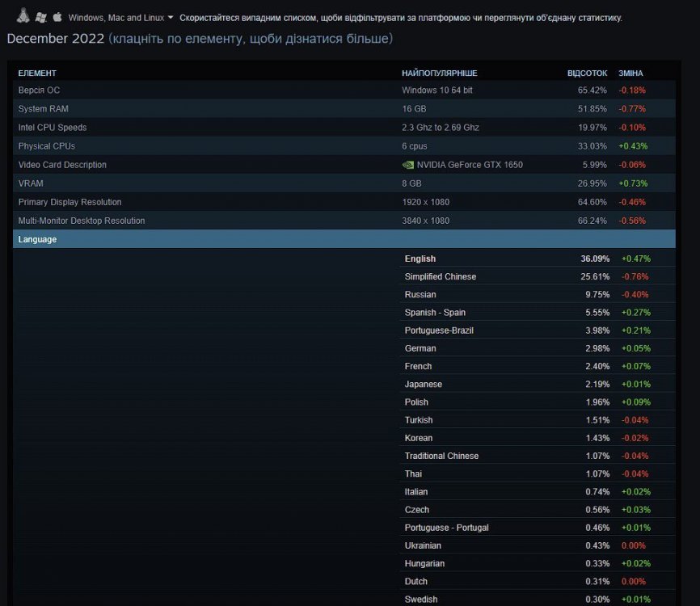Click the dropdown arrow next to platform selector
Viewport: 700px width, 606px height.
(170, 18)
